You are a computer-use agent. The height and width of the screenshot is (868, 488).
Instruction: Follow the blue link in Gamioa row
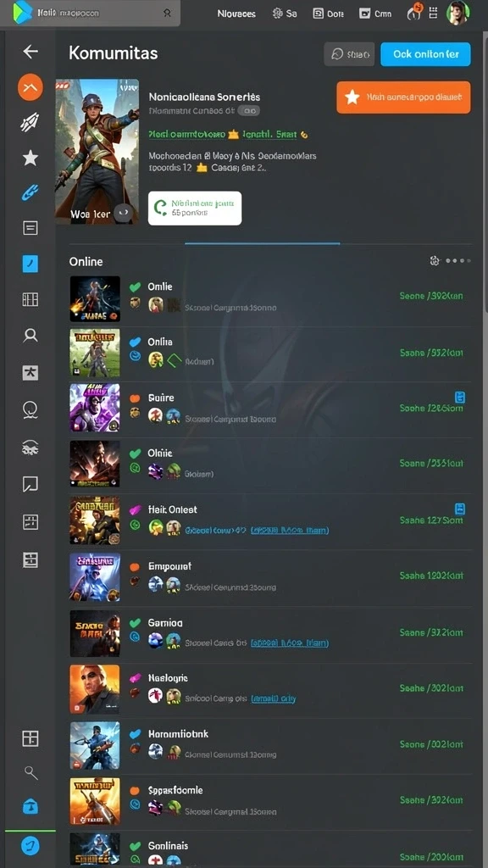coord(290,643)
